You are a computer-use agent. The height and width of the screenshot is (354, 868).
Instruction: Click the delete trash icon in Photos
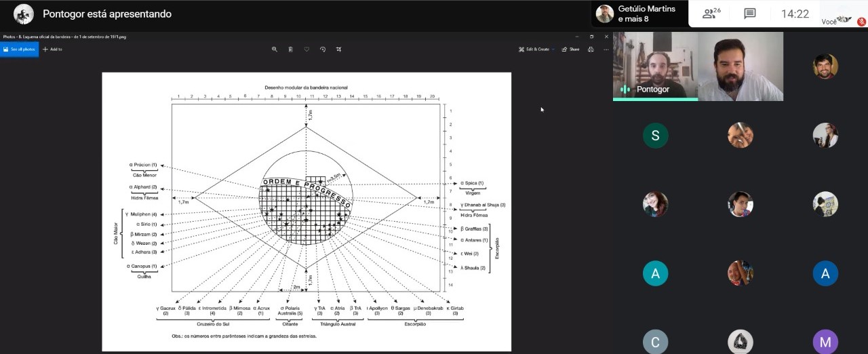(x=290, y=50)
